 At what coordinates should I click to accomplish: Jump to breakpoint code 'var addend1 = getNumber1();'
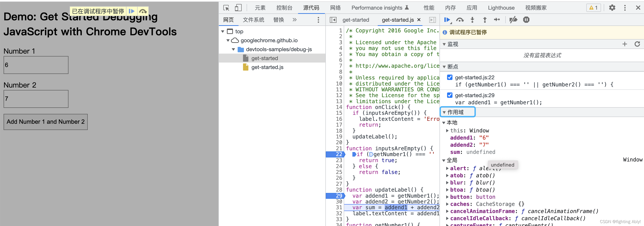tap(498, 103)
